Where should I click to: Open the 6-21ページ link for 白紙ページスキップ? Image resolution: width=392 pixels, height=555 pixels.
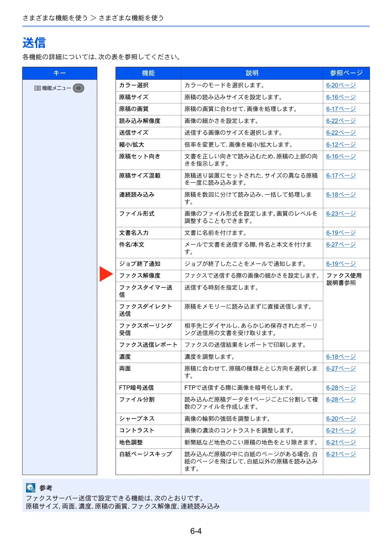[x=341, y=454]
